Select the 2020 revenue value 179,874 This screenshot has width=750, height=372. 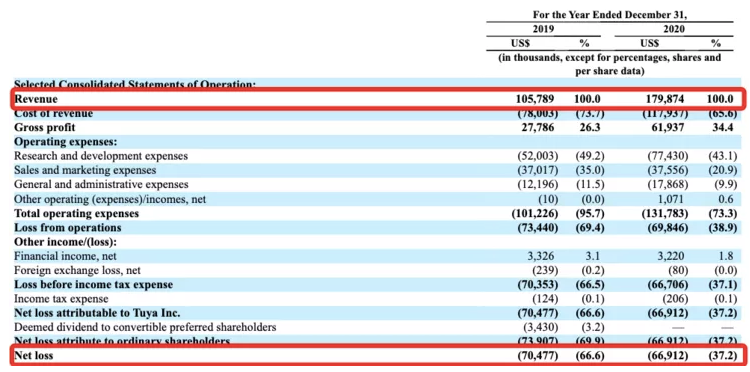[665, 99]
